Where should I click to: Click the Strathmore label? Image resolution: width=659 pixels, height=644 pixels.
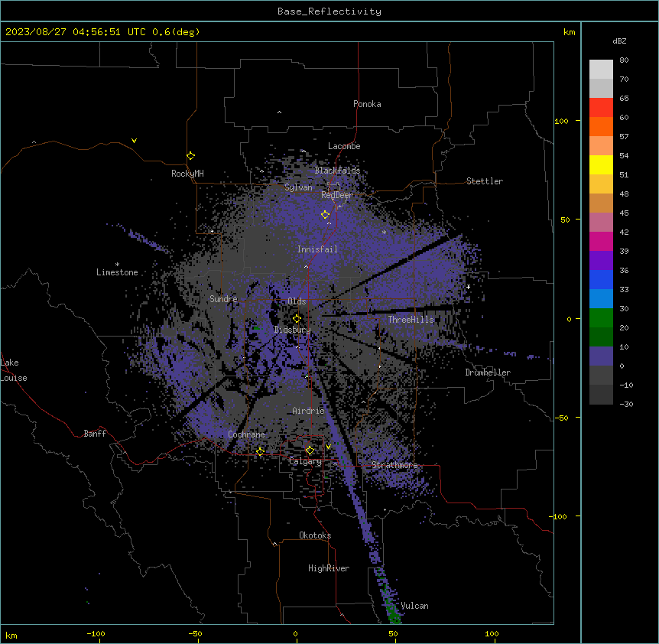[394, 465]
